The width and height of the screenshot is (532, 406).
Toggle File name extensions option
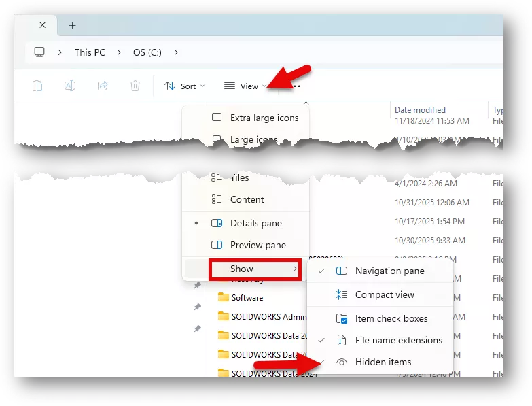tap(380, 340)
